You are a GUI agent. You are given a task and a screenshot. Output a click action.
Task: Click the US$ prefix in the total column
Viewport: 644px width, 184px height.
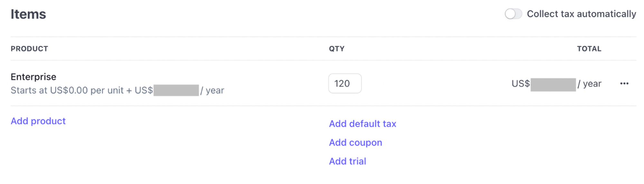520,84
